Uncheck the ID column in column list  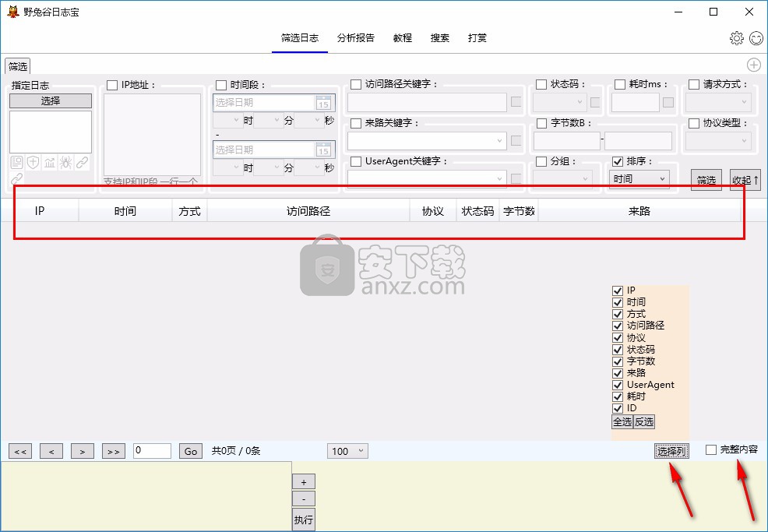pos(618,408)
